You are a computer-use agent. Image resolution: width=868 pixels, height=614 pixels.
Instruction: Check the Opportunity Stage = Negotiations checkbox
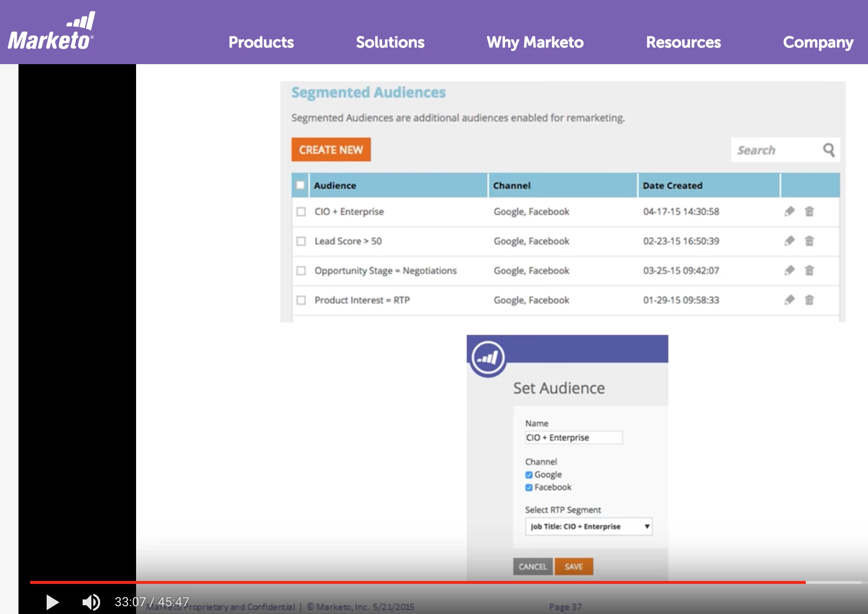[301, 271]
